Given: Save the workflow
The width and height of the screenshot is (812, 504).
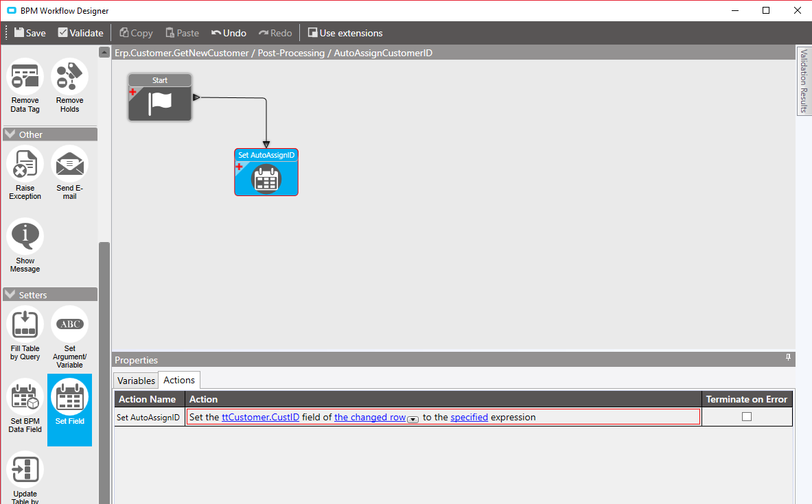Looking at the screenshot, I should tap(30, 33).
